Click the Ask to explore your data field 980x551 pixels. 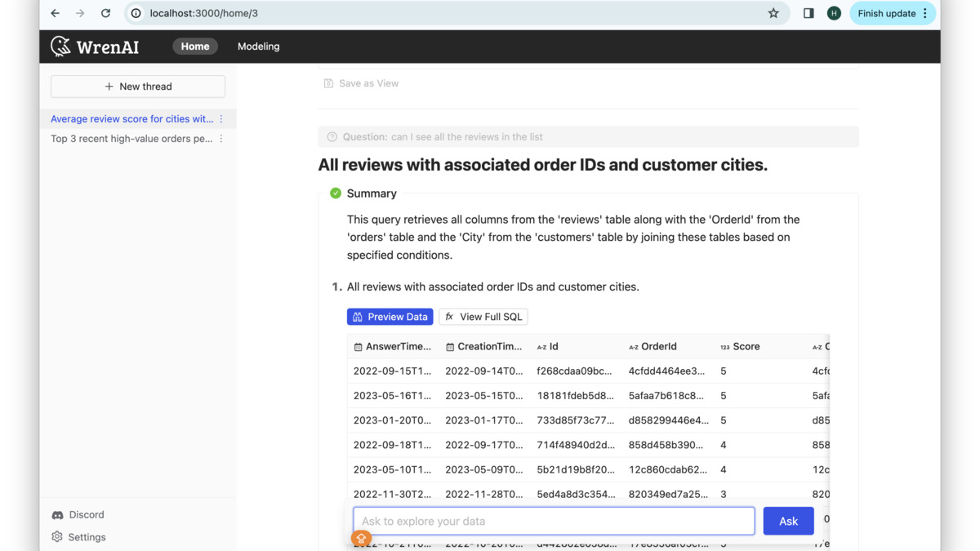click(553, 521)
